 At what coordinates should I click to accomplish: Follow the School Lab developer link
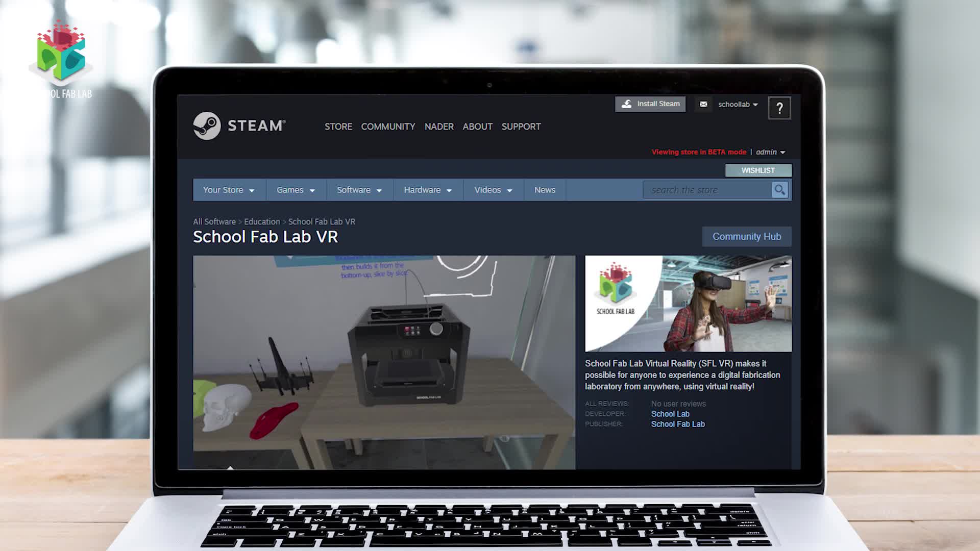(670, 414)
